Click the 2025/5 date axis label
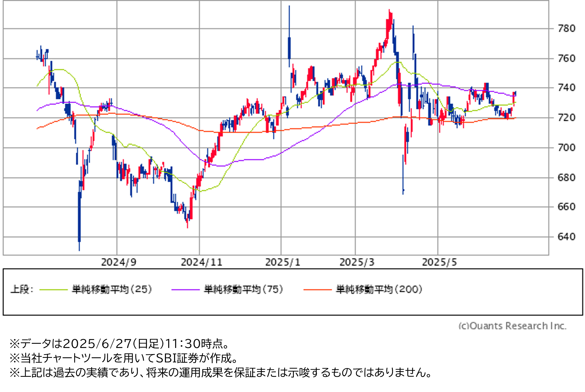Image resolution: width=585 pixels, height=392 pixels. [x=439, y=262]
